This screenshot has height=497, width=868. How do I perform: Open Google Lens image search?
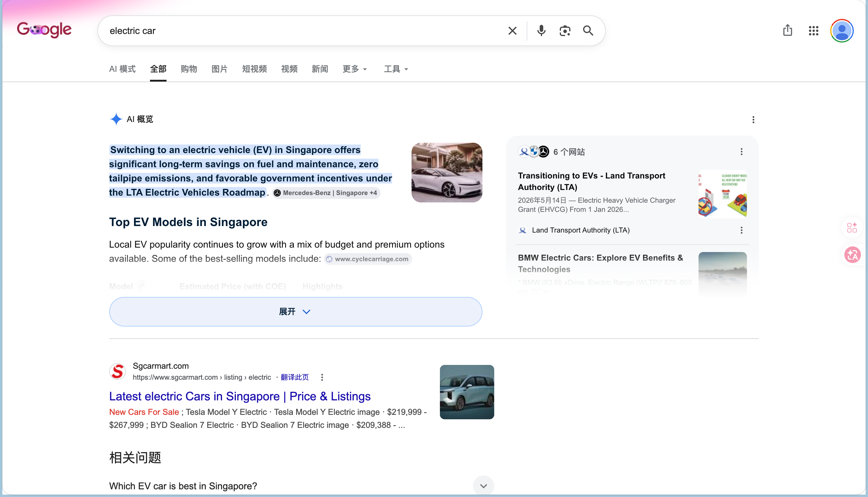click(565, 31)
